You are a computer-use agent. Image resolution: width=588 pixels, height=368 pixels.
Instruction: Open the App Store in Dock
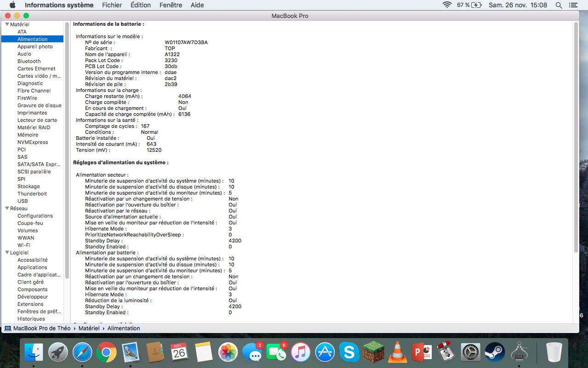pyautogui.click(x=325, y=352)
